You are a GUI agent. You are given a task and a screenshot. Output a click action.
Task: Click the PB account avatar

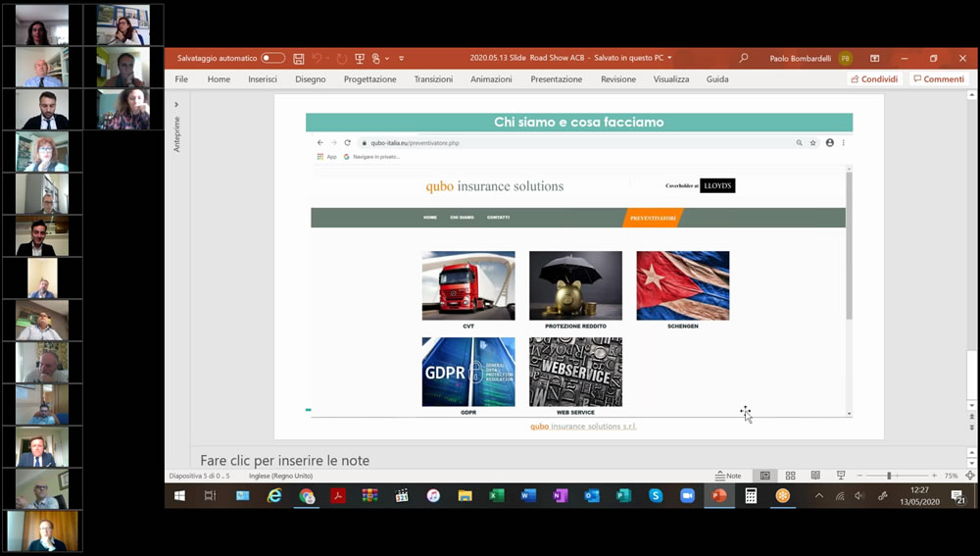(846, 58)
